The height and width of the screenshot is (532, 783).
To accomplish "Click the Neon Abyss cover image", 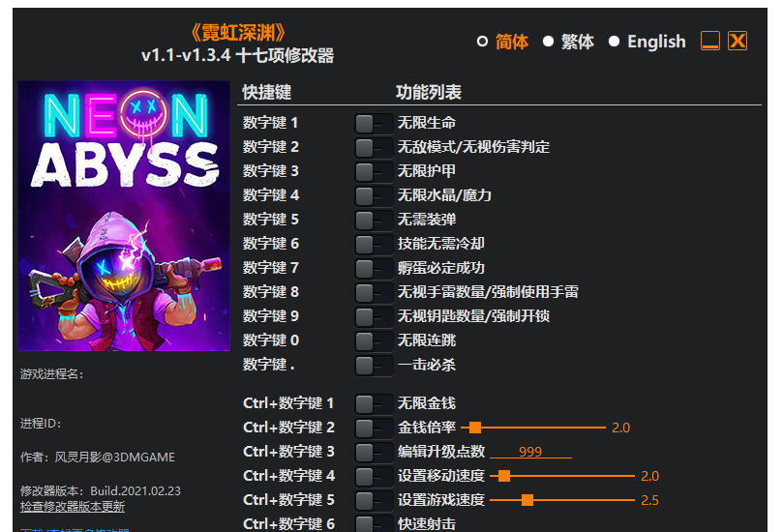I will (x=124, y=216).
